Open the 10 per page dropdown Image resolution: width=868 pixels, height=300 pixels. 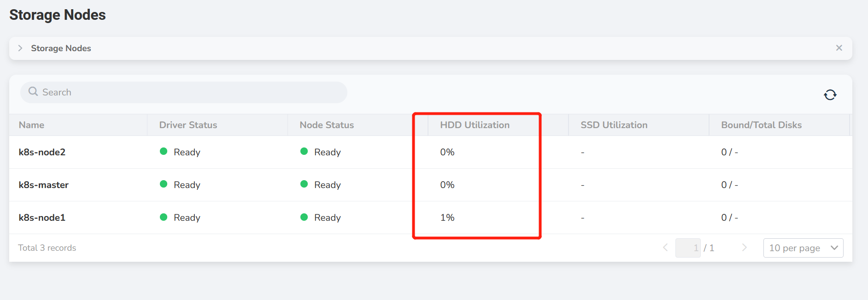pyautogui.click(x=803, y=247)
